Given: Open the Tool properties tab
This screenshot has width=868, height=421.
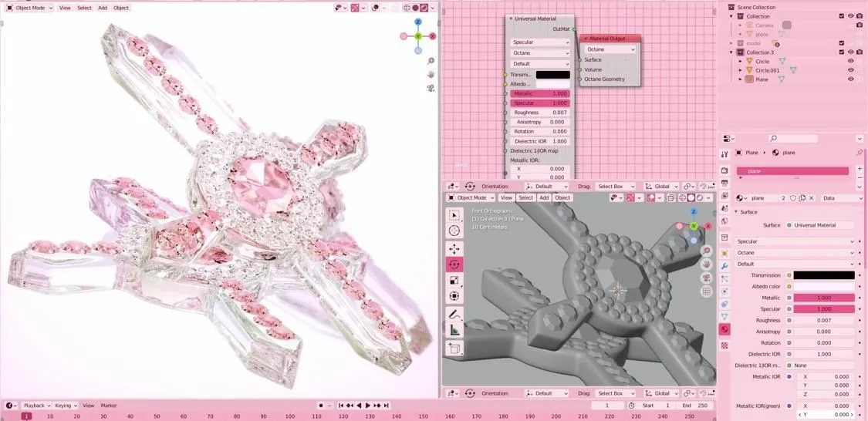Looking at the screenshot, I should pos(724,155).
